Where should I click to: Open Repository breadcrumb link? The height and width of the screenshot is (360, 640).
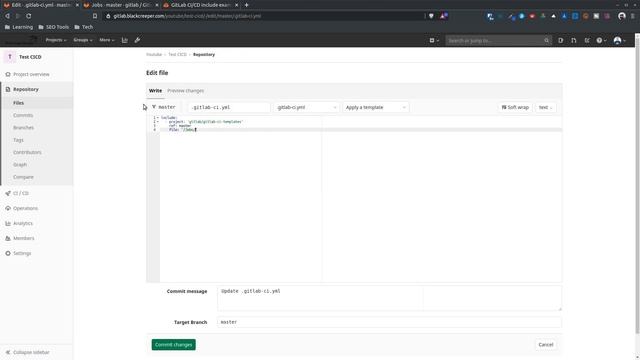click(x=204, y=54)
